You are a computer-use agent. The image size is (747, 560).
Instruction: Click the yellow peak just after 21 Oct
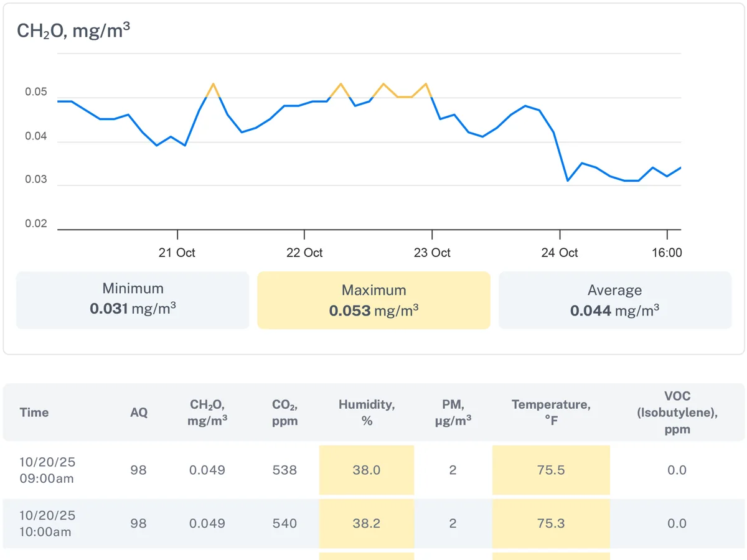coord(213,84)
